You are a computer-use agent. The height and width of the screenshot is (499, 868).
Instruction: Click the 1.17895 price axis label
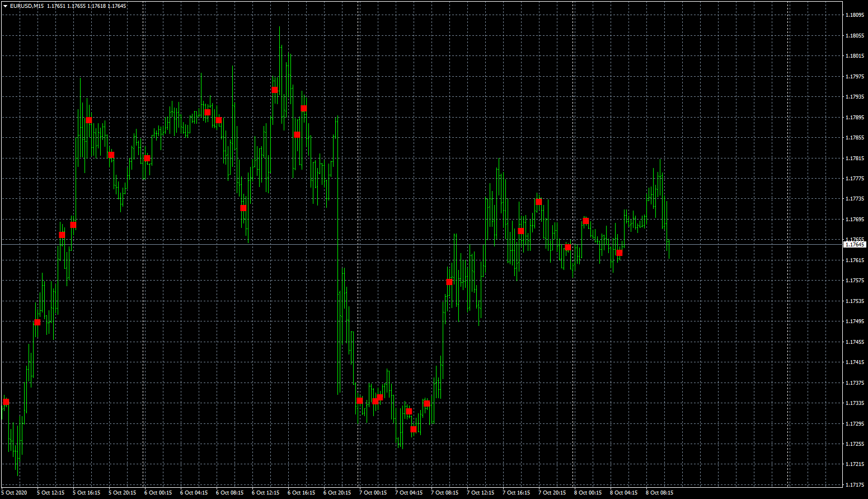tap(855, 118)
